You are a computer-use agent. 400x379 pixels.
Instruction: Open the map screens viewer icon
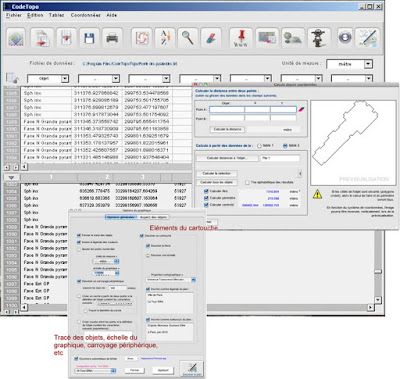[x=267, y=38]
